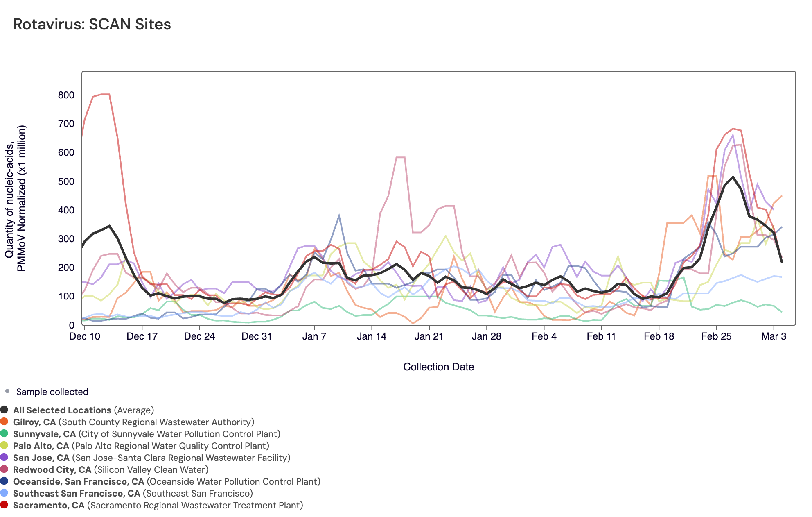
Task: Click the Feb 25 tick on date axis
Action: point(716,336)
